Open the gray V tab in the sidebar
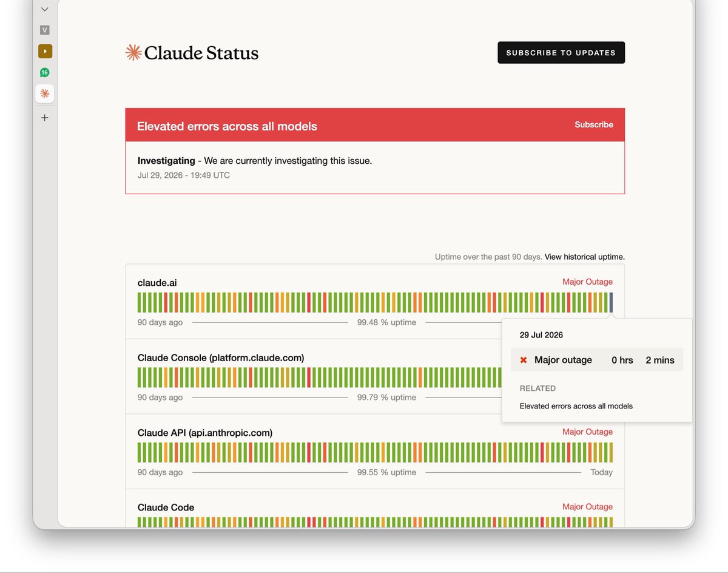This screenshot has height=573, width=728. (44, 30)
